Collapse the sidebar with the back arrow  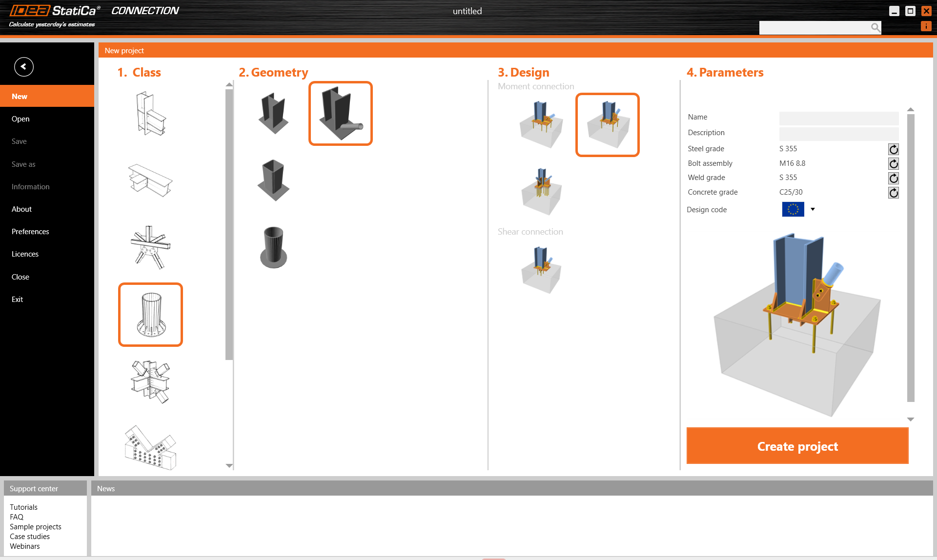23,67
